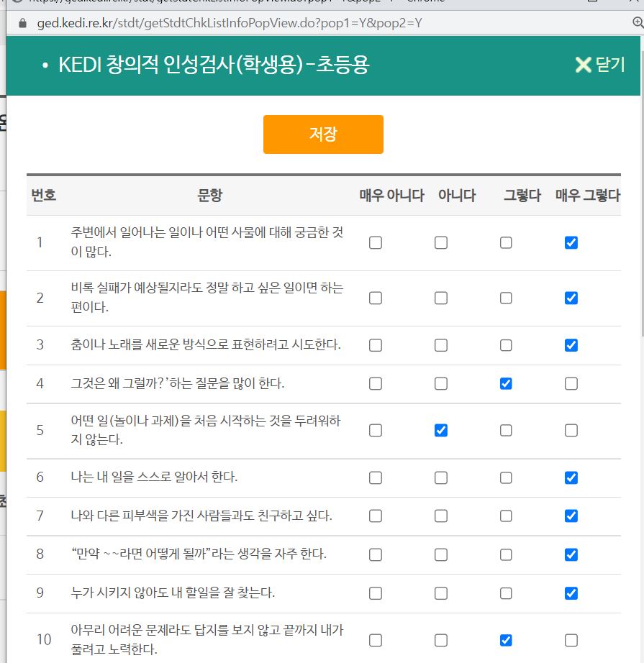
Task: Click the 저장 save button
Action: [x=323, y=134]
